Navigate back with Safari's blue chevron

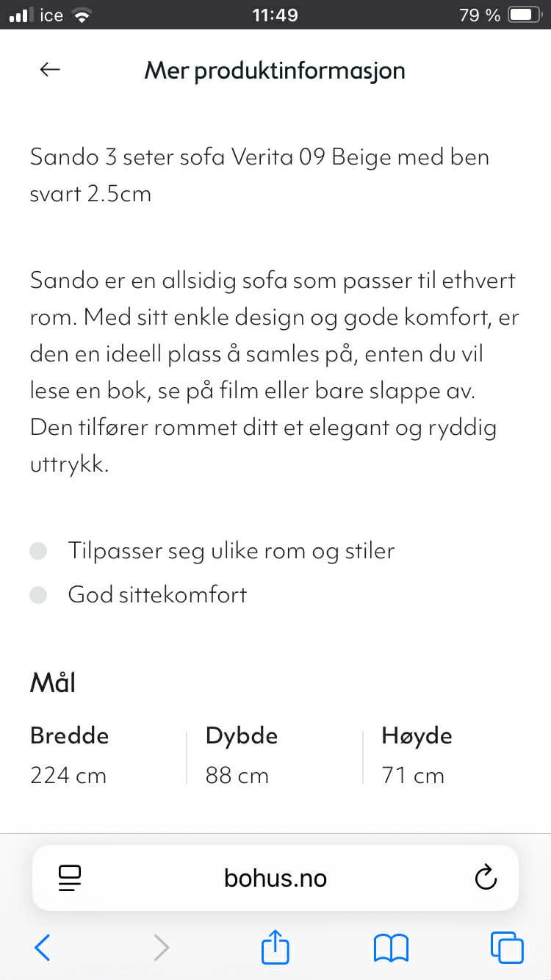(41, 948)
